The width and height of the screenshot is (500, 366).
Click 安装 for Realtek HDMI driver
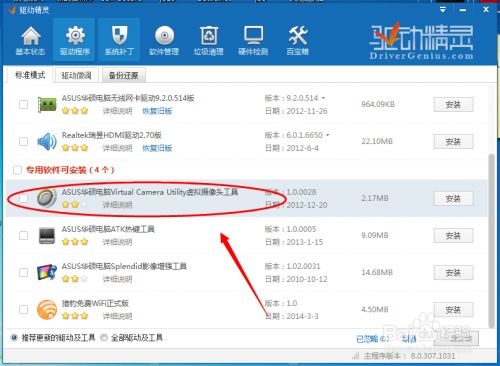(x=453, y=142)
